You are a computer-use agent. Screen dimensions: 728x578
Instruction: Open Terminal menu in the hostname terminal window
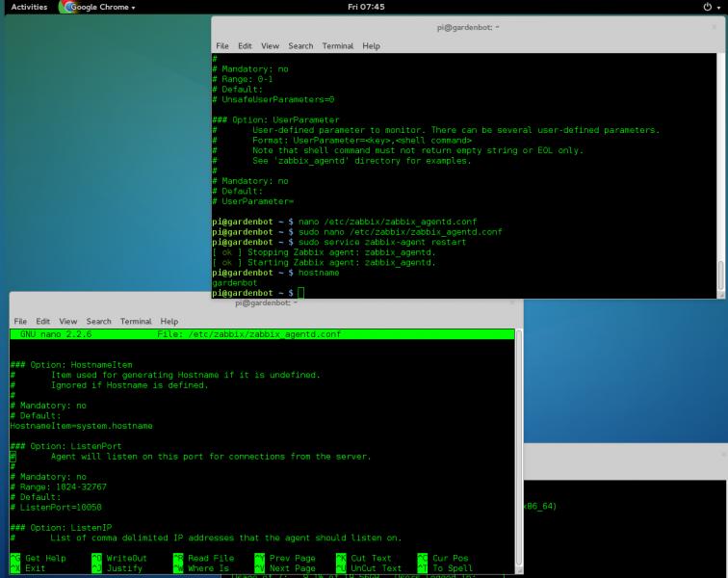click(337, 45)
